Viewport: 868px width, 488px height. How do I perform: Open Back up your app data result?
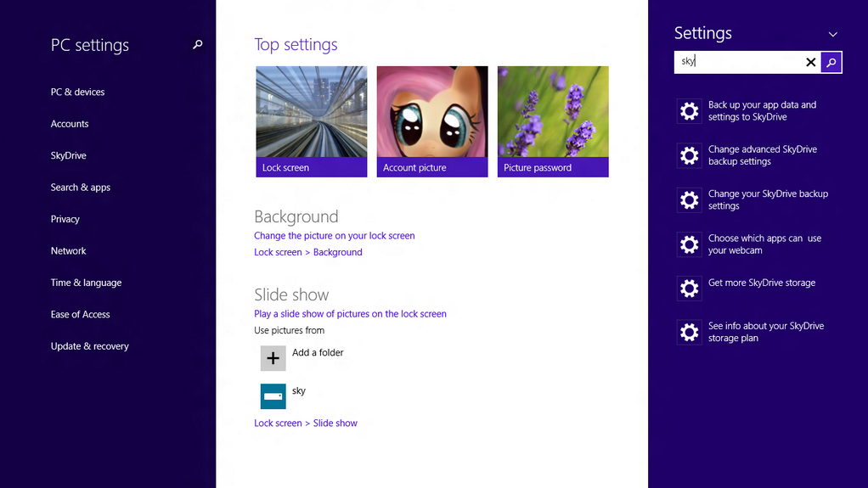pos(763,110)
